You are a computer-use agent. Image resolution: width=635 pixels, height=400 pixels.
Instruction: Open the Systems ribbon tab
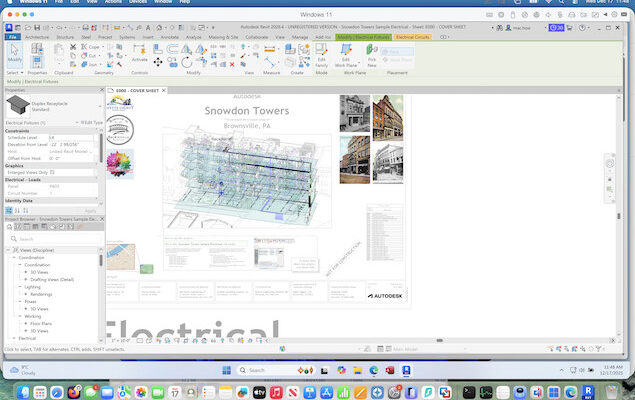pos(127,37)
